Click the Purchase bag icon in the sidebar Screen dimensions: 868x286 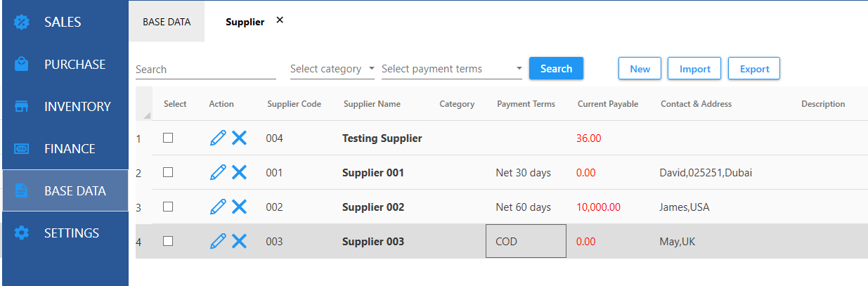(22, 65)
